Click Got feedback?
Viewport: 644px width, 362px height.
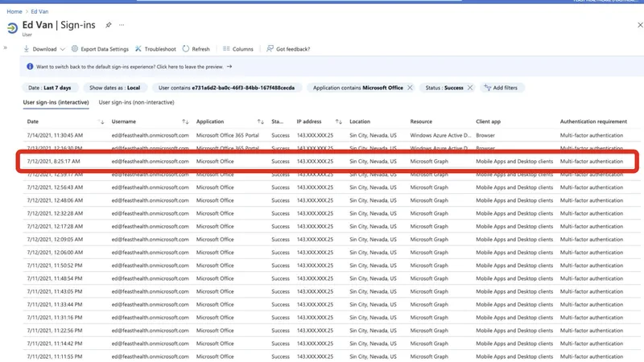[288, 49]
